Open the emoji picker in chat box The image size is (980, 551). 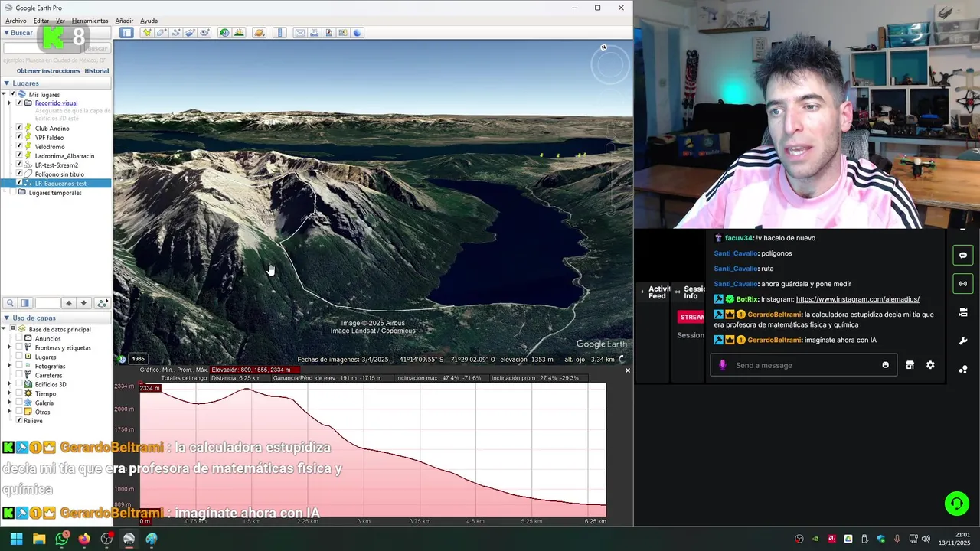point(886,365)
